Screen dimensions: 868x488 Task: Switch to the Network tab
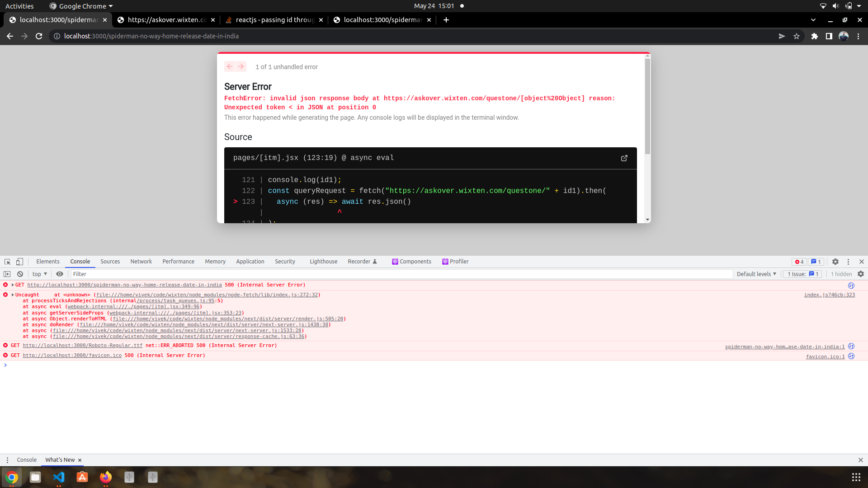(141, 262)
